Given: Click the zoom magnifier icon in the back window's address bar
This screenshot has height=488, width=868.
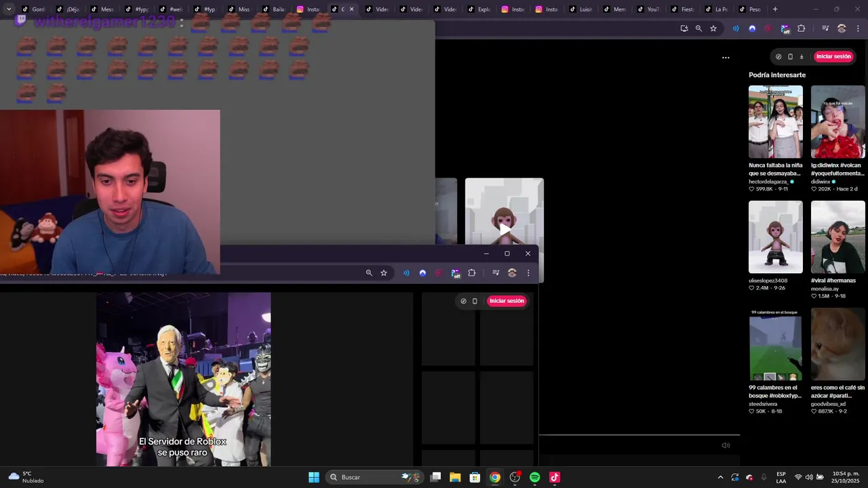Looking at the screenshot, I should [x=698, y=28].
